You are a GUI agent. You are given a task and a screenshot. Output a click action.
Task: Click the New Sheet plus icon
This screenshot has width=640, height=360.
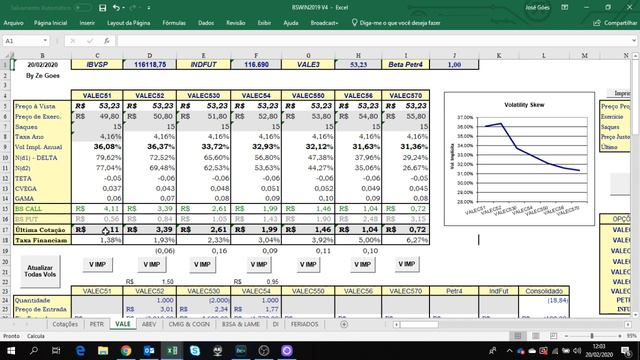(x=344, y=324)
